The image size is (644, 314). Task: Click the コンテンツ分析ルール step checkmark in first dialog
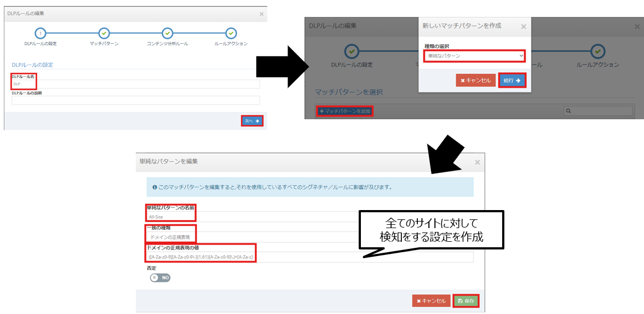point(167,33)
